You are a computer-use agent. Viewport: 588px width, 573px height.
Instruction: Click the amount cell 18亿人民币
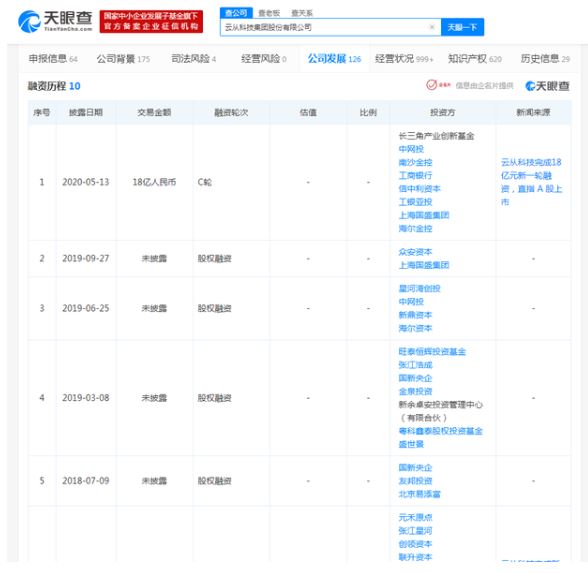point(154,182)
